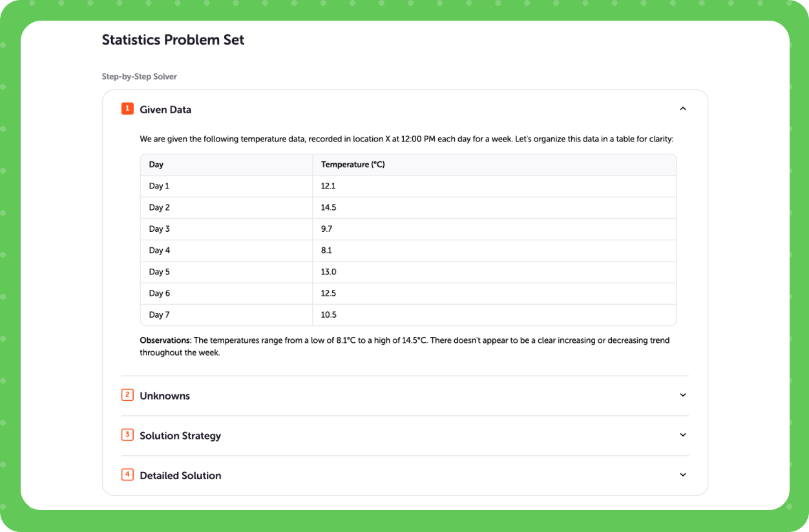
Task: Click the Statistics Problem Set title
Action: coord(173,39)
